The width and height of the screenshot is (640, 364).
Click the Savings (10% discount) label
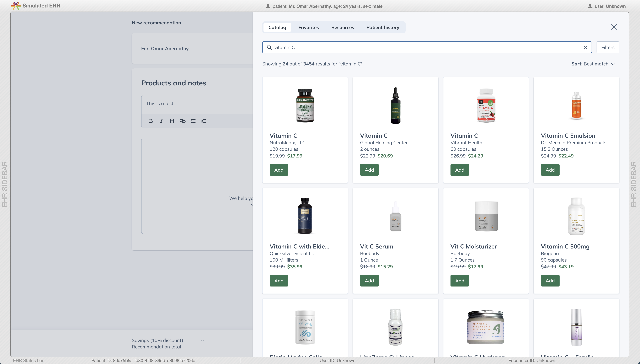tap(157, 340)
